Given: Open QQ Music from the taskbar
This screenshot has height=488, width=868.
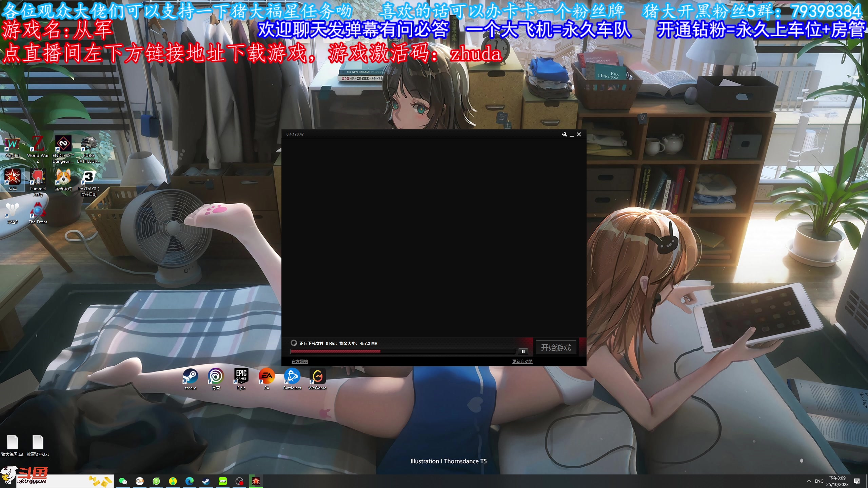Looking at the screenshot, I should (x=173, y=481).
